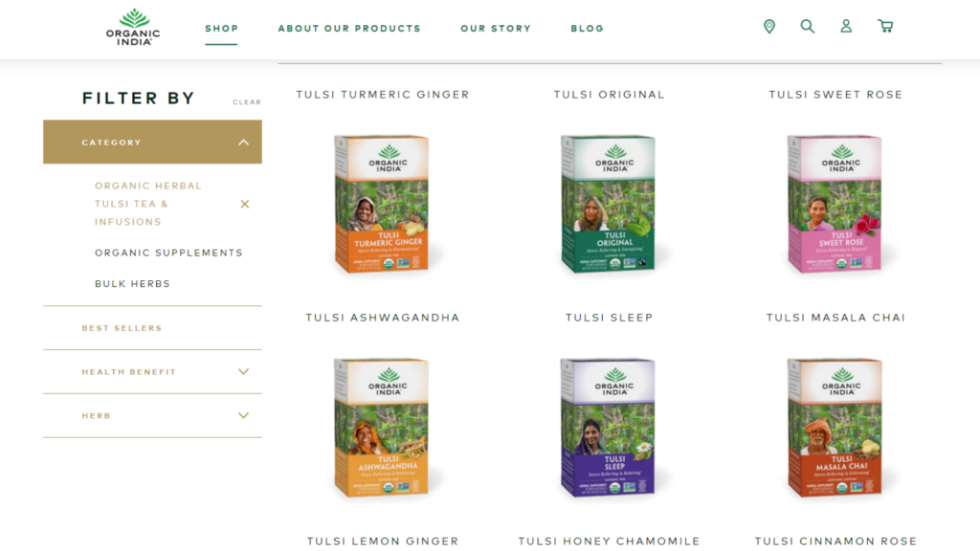
Task: Clear all applied filters
Action: tap(247, 101)
